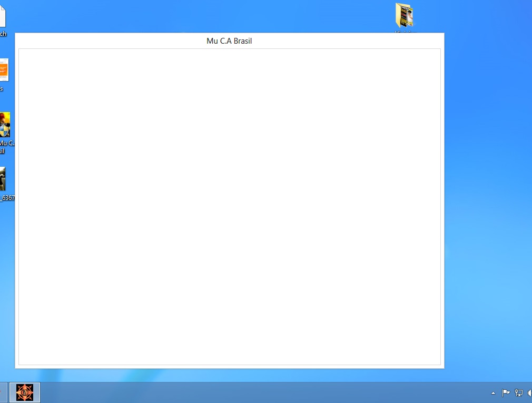
Task: Click the empty desktop right of the window
Action: (487, 210)
